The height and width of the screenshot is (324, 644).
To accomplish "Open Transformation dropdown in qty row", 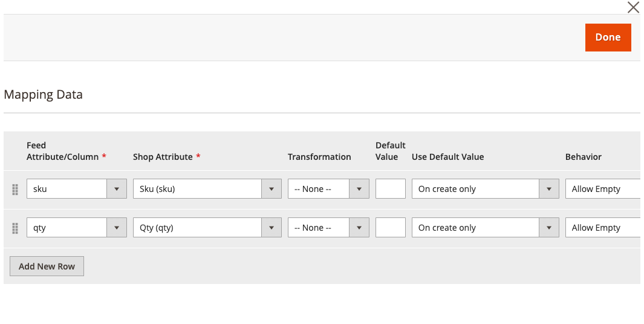I will coord(328,227).
